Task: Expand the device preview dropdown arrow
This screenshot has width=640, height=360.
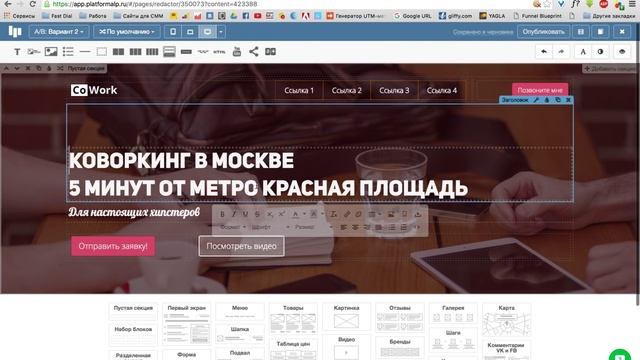Action: point(221,32)
